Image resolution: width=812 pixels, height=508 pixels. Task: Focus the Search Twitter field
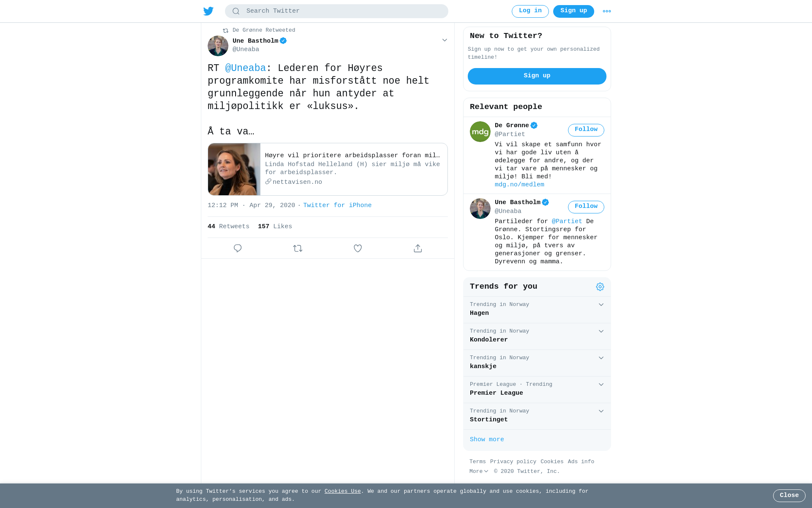click(x=337, y=11)
